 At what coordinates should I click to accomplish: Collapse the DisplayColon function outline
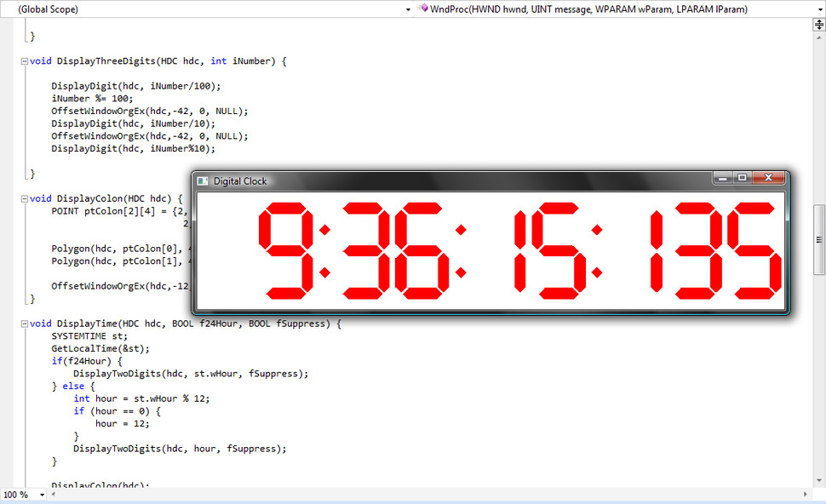(24, 198)
